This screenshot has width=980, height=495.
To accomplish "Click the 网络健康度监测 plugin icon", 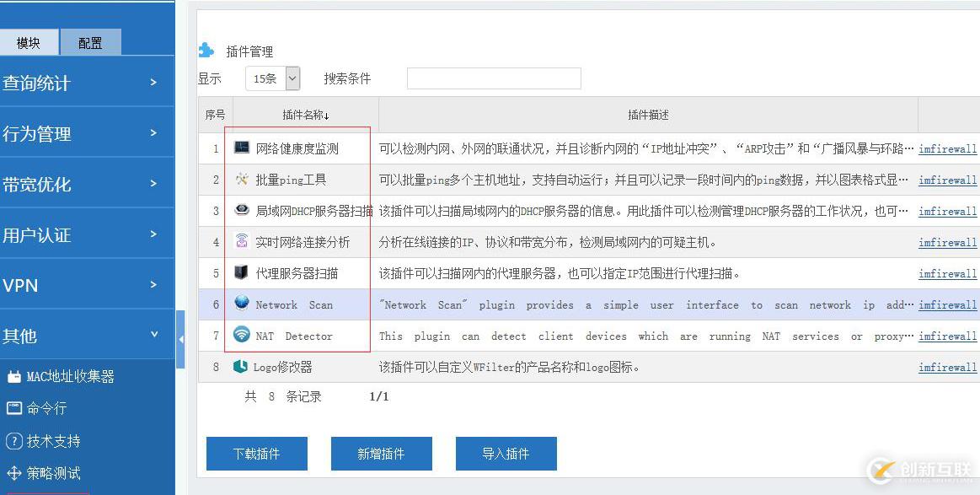I will tap(241, 148).
